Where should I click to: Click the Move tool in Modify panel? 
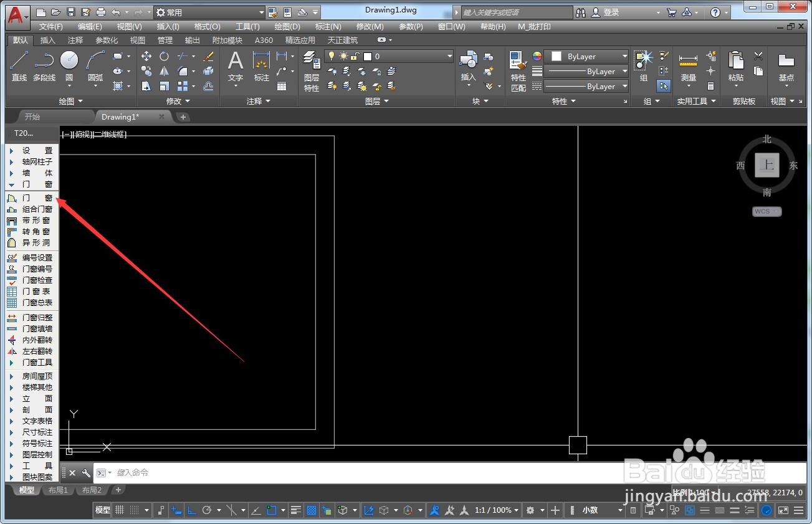pyautogui.click(x=146, y=56)
